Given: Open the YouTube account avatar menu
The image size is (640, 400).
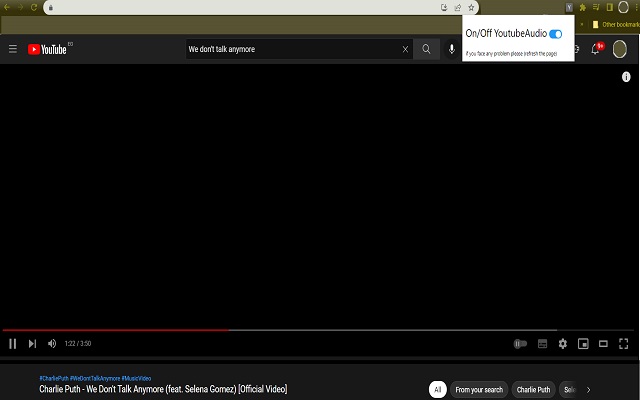Looking at the screenshot, I should 620,49.
